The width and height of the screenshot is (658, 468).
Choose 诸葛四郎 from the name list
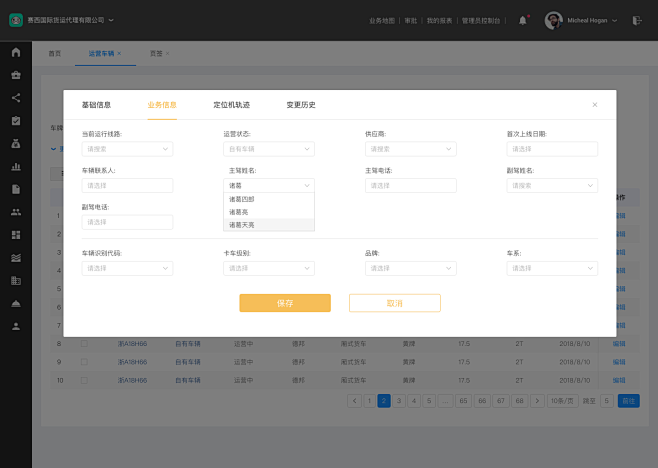269,199
